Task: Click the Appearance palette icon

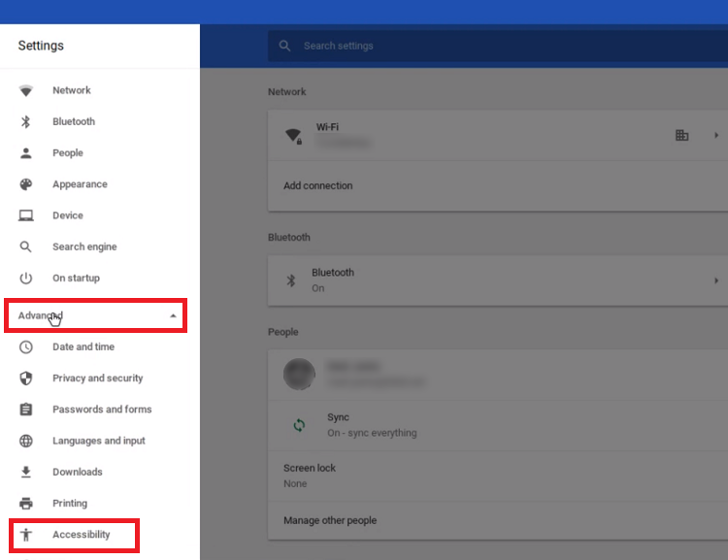Action: coord(26,184)
